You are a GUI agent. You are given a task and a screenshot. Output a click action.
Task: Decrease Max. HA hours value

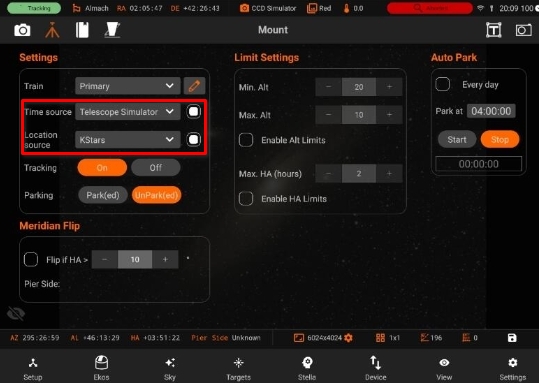point(329,174)
